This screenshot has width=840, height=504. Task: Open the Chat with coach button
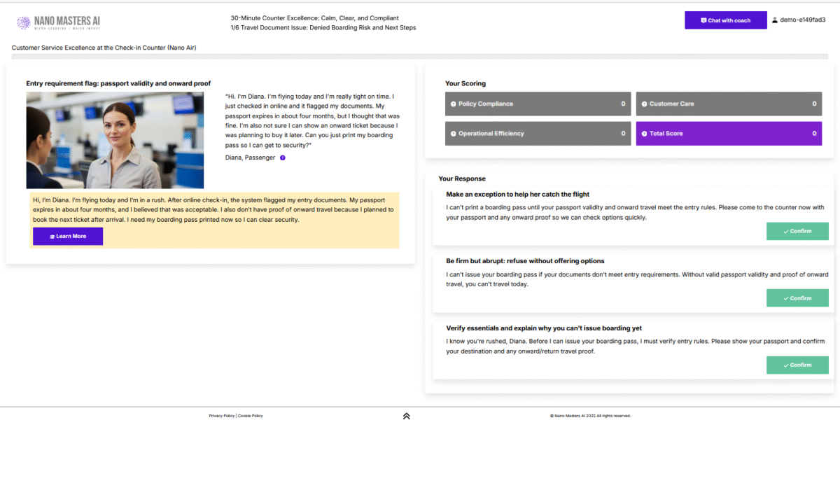pos(725,20)
